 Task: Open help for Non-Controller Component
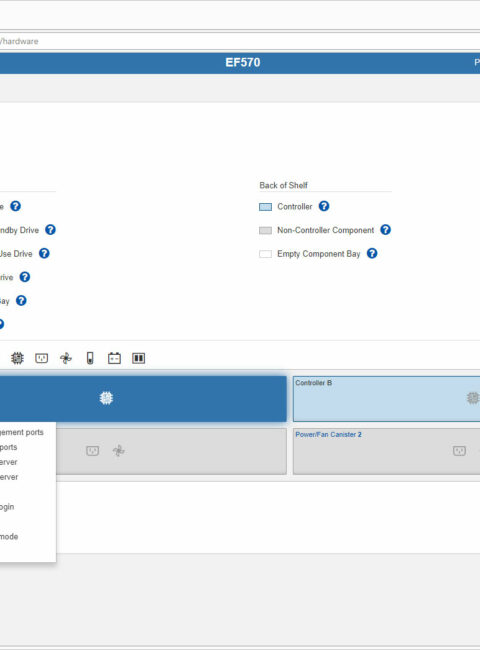385,230
